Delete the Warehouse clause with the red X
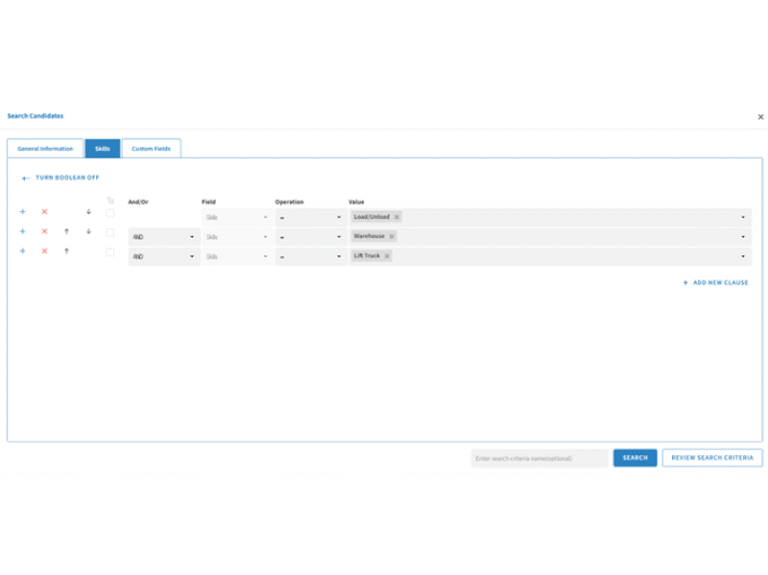768x575 pixels. tap(45, 231)
